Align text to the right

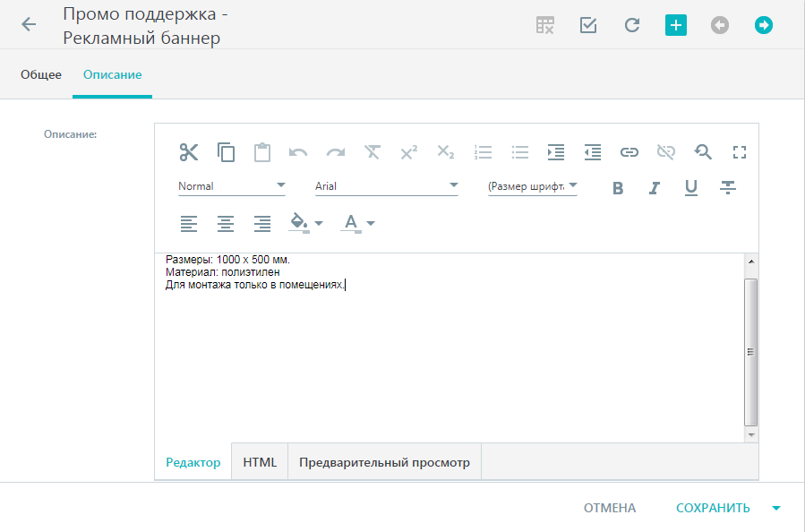tap(262, 224)
